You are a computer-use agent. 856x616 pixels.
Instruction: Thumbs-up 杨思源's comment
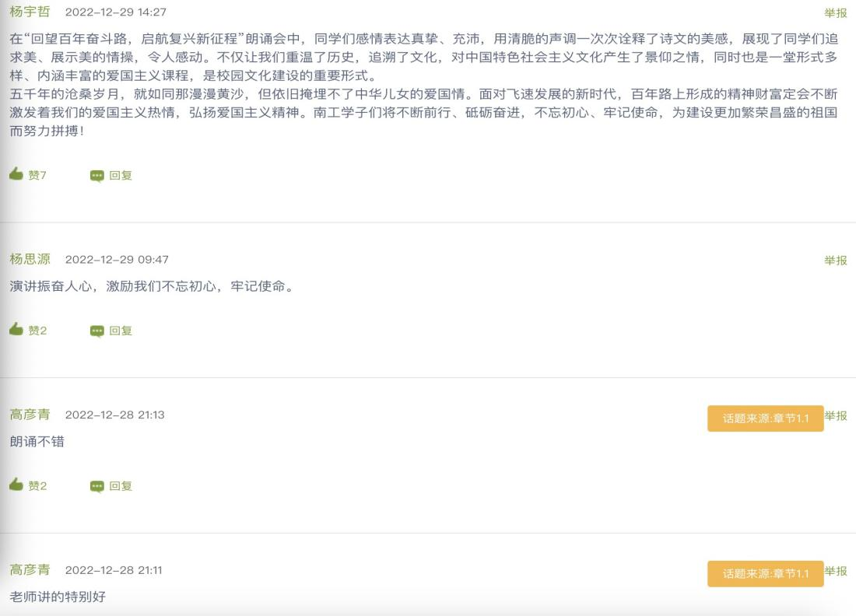16,330
